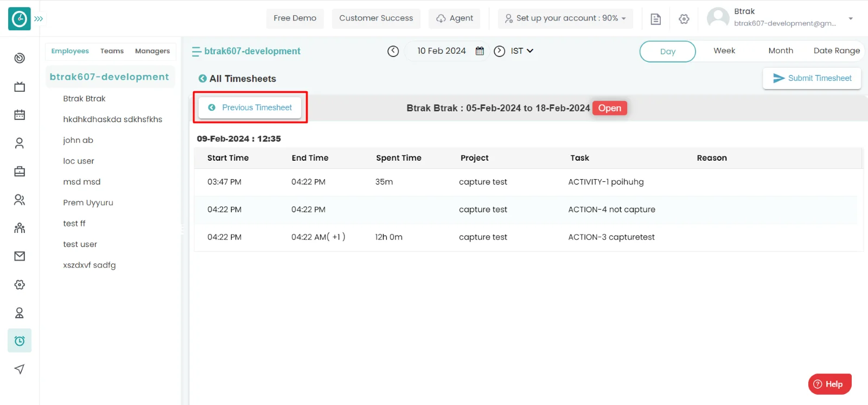Click the Submit Timesheet button
The image size is (868, 405).
tap(812, 78)
